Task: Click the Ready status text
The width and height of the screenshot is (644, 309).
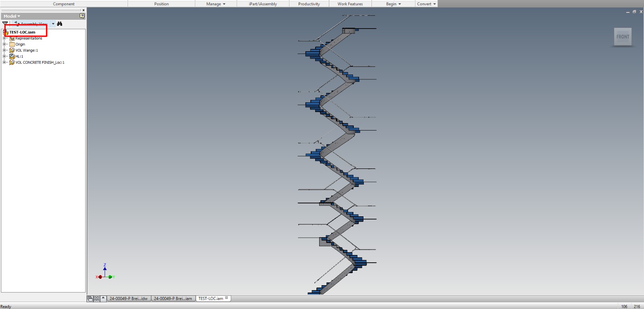Action: coord(6,307)
